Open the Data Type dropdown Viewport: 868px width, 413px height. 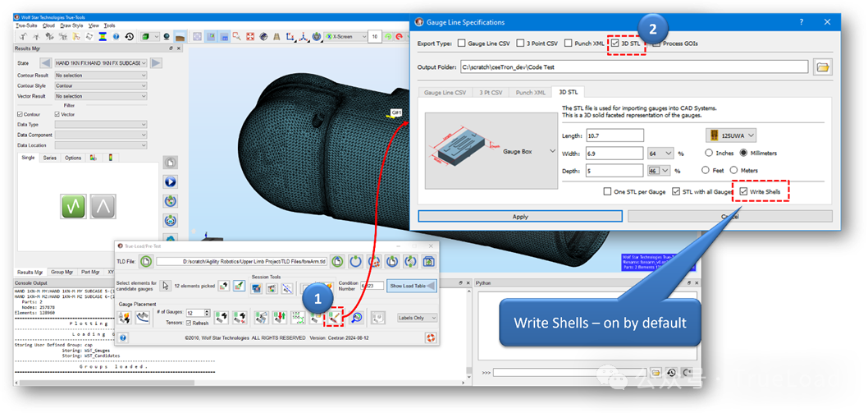[x=101, y=125]
